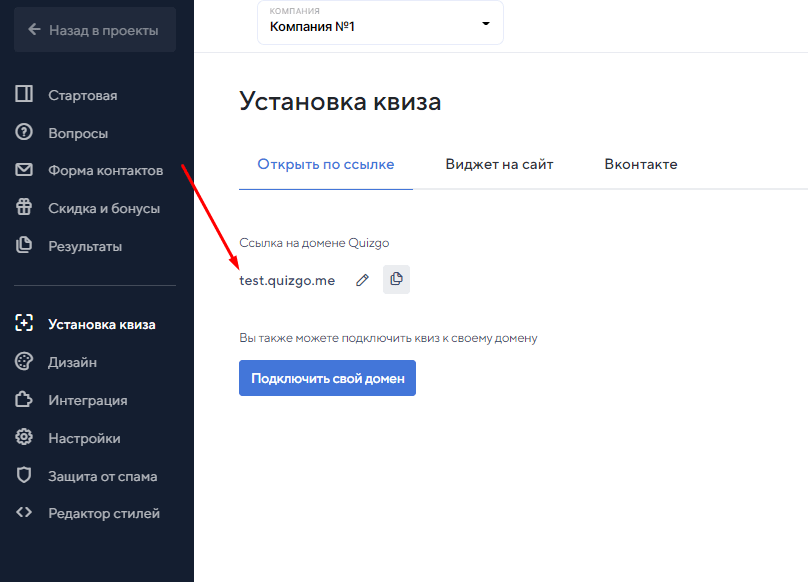The width and height of the screenshot is (808, 582).
Task: Click the envelope icon for Форма контактов
Action: [x=24, y=170]
